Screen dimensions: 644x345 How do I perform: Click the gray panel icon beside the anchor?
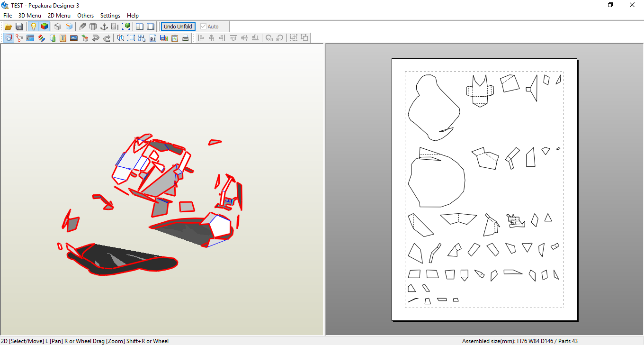click(115, 27)
